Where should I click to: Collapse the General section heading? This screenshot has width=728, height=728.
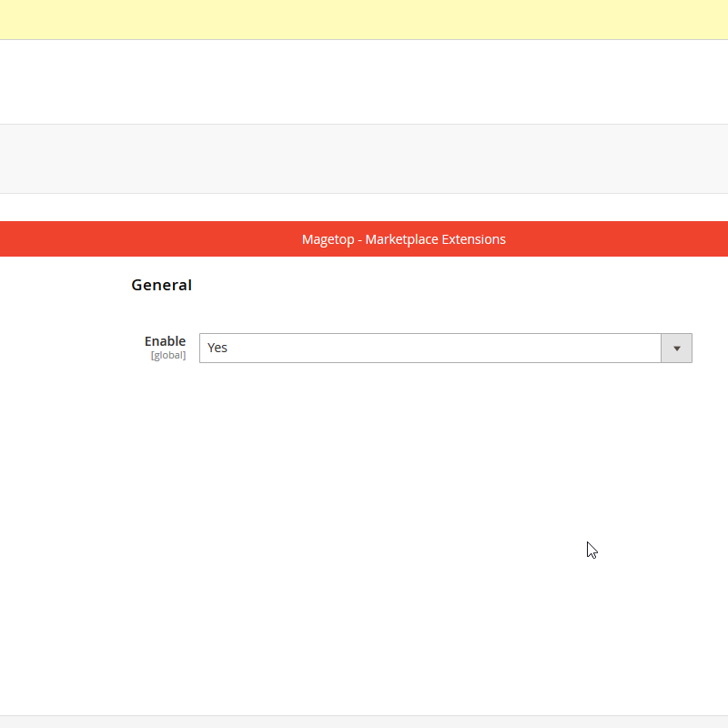[x=161, y=285]
